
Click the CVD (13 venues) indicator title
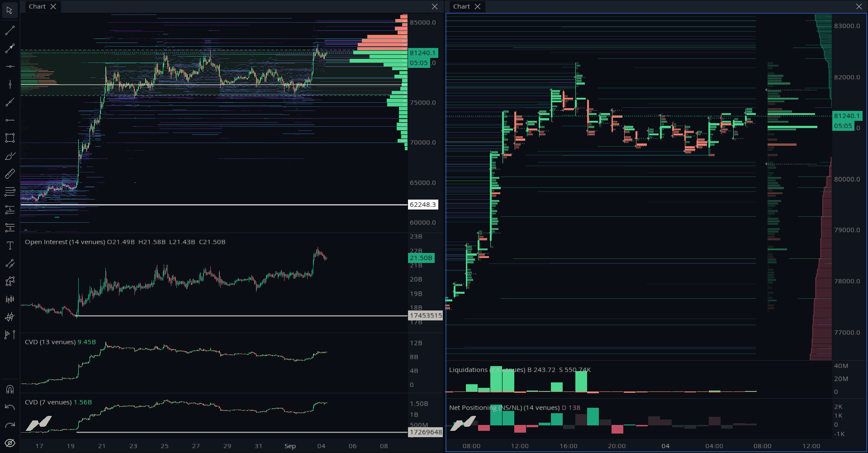pos(50,342)
